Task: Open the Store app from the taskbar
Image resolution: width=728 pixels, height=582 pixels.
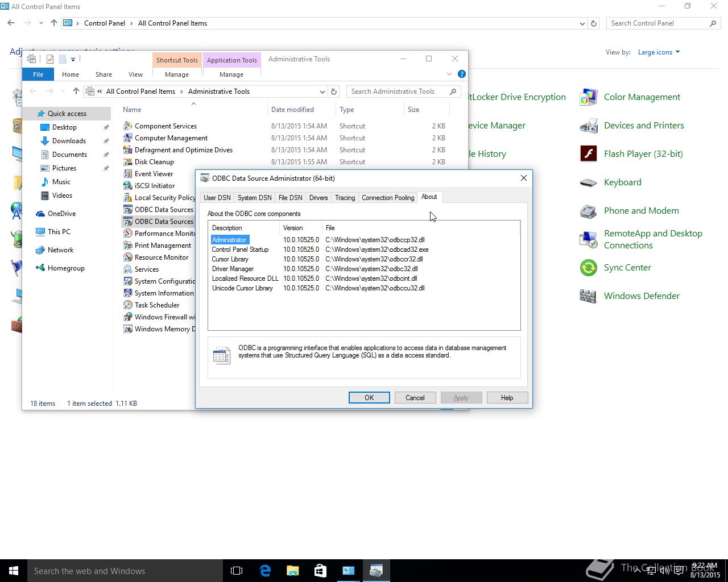Action: [320, 571]
